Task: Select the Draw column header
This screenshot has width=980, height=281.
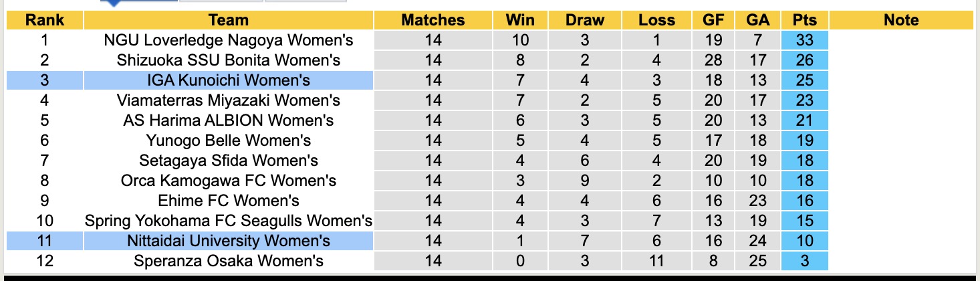Action: pyautogui.click(x=584, y=20)
